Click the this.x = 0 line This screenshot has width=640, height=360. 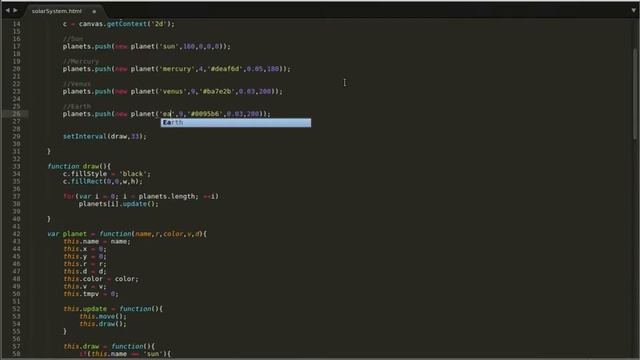84,249
